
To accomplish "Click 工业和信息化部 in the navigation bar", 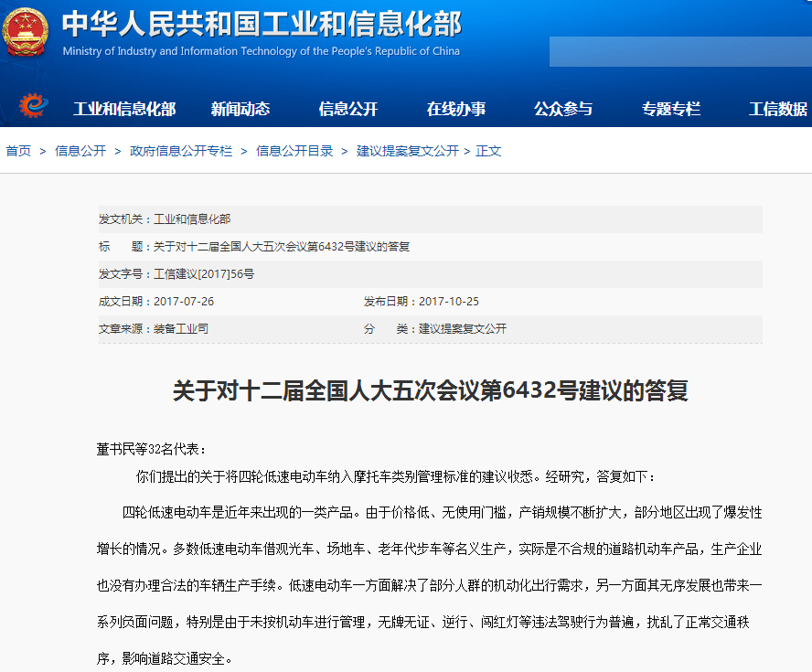I will [x=128, y=109].
